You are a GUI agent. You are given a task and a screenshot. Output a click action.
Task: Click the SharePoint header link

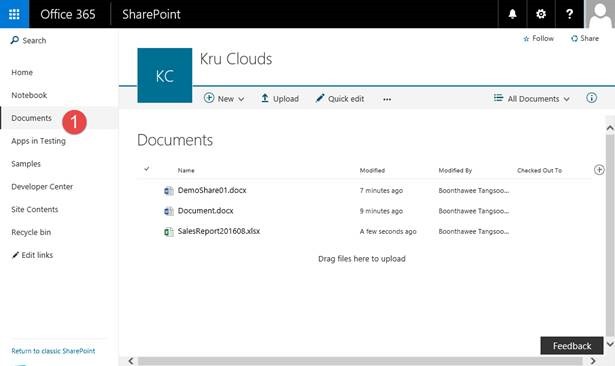(151, 14)
